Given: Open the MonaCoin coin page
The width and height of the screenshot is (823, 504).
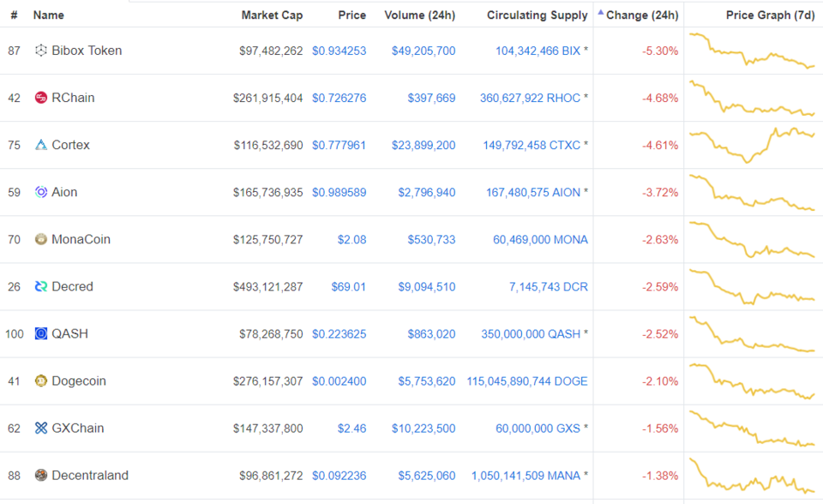Looking at the screenshot, I should [81, 239].
